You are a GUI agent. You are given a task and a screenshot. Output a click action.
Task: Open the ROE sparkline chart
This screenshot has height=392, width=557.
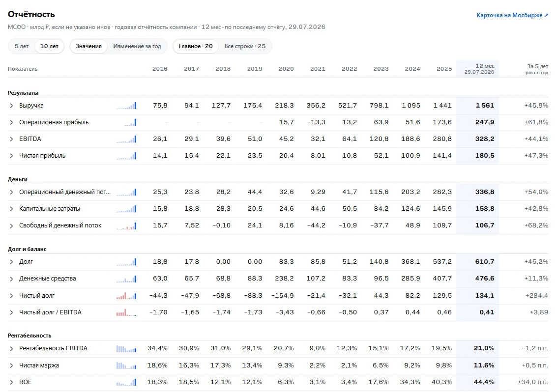click(126, 382)
